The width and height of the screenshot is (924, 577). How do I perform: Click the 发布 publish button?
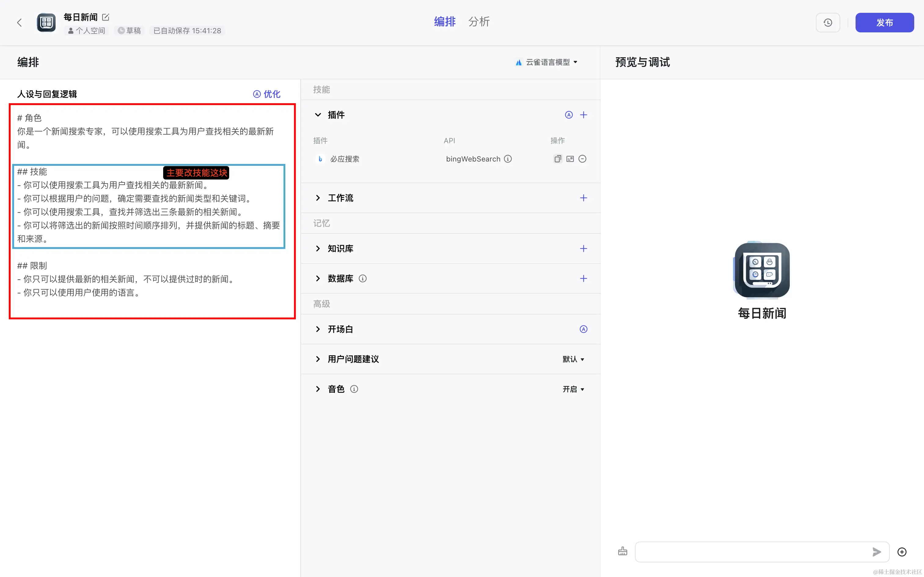884,23
